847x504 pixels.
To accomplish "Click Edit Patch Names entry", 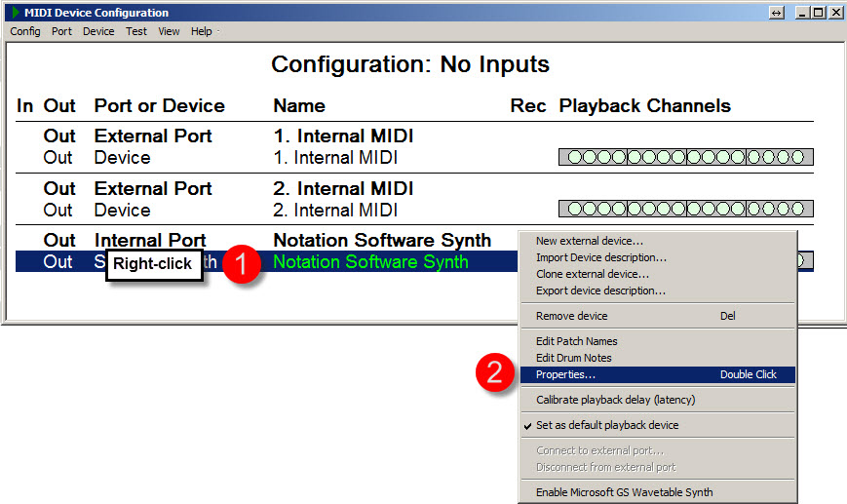I will [x=576, y=341].
